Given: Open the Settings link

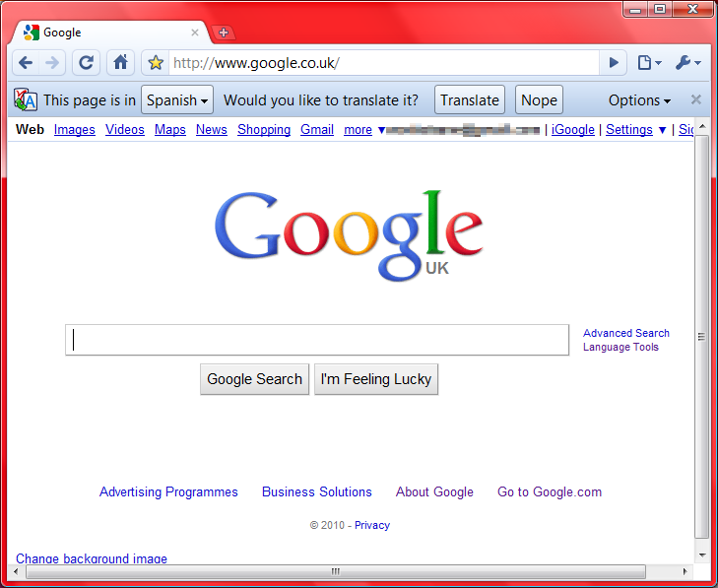Looking at the screenshot, I should (x=629, y=130).
